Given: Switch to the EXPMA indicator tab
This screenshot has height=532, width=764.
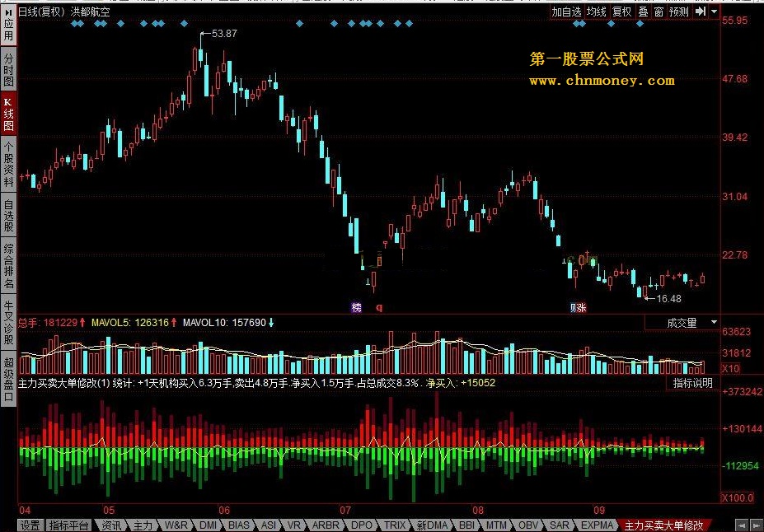Looking at the screenshot, I should pyautogui.click(x=597, y=525).
